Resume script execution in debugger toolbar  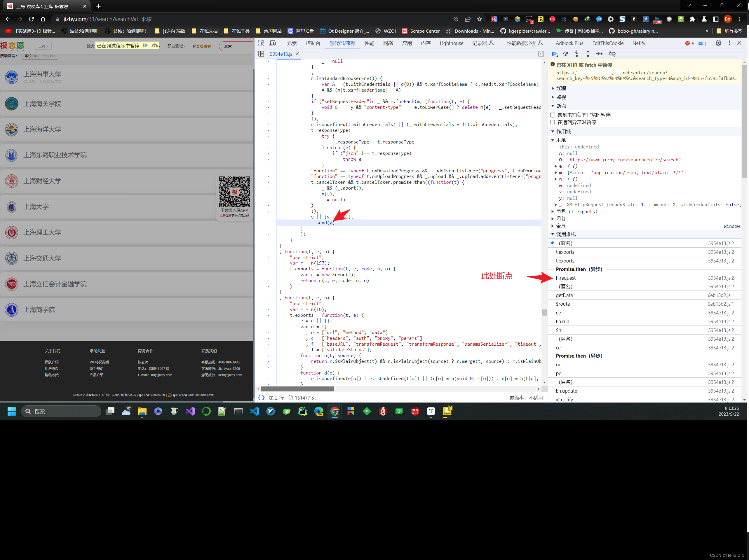(x=554, y=54)
